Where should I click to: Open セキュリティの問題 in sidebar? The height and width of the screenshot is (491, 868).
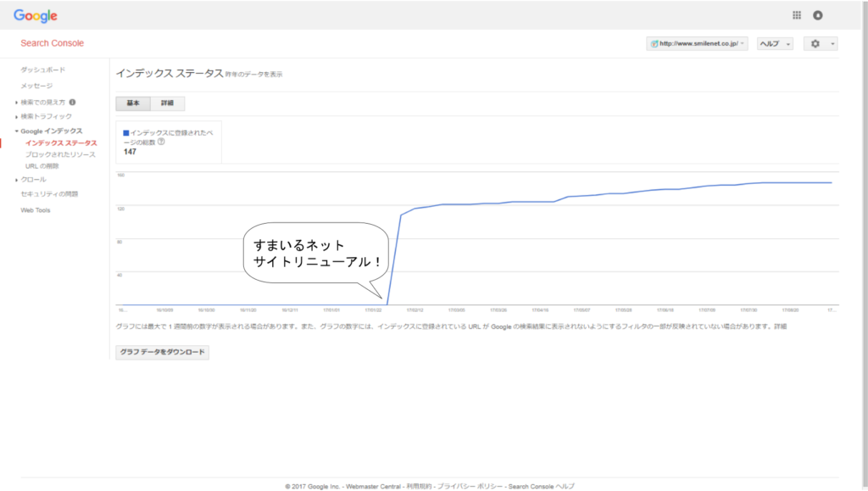click(49, 194)
